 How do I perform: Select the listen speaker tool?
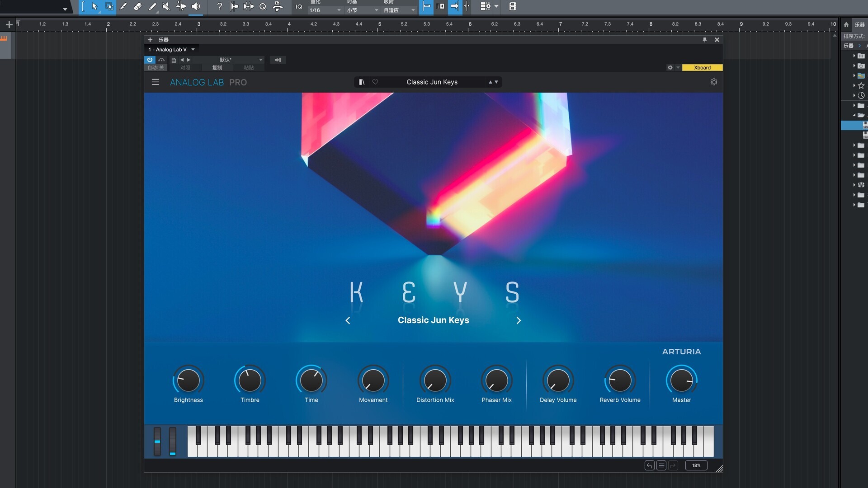pyautogui.click(x=196, y=7)
